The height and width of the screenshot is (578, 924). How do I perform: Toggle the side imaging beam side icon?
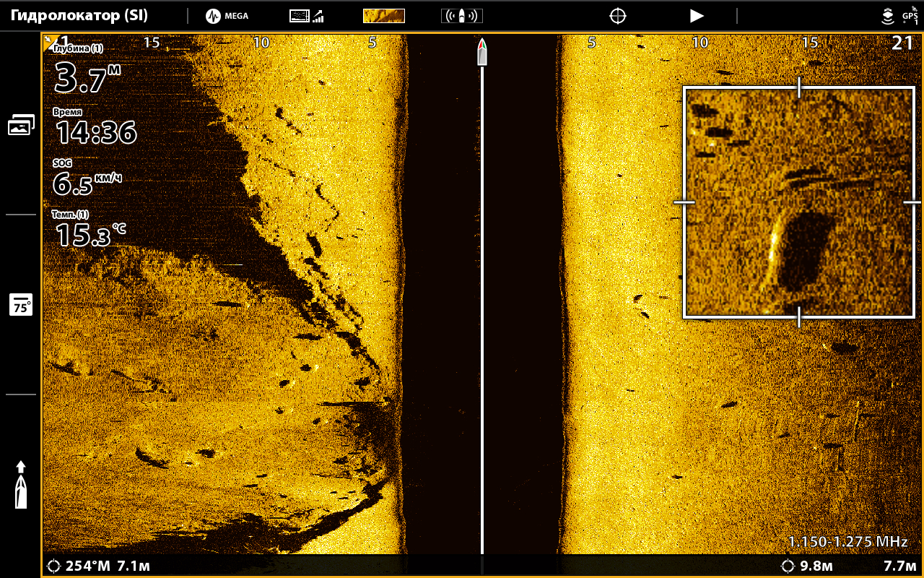(x=461, y=16)
